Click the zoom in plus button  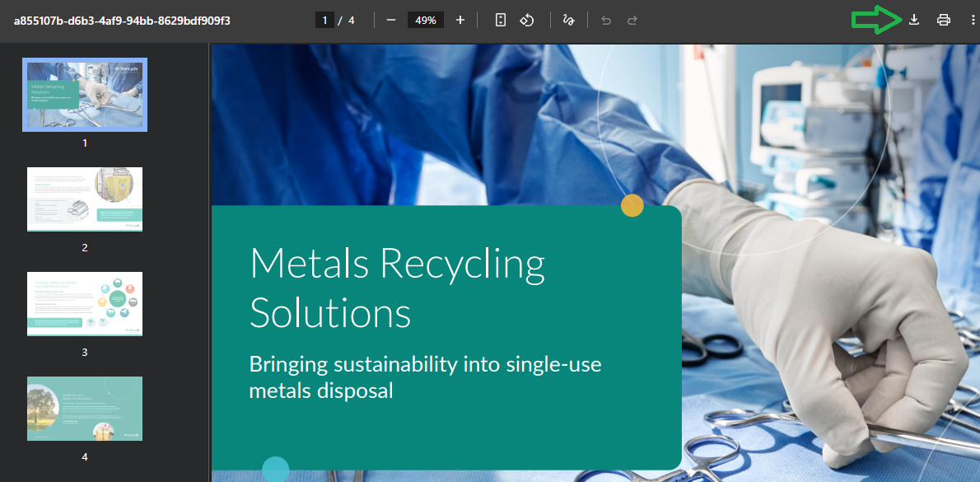click(x=460, y=20)
